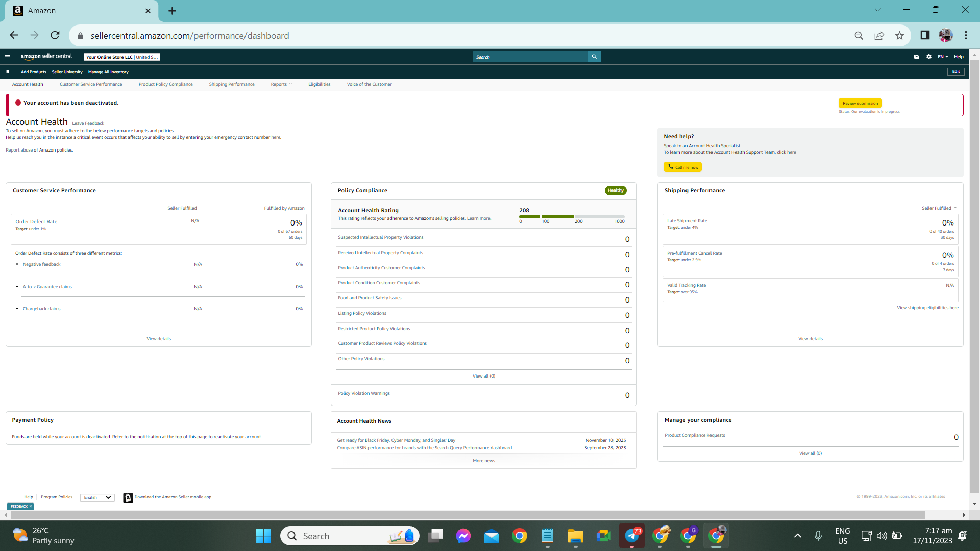
Task: Click the Review submission button
Action: tap(860, 103)
